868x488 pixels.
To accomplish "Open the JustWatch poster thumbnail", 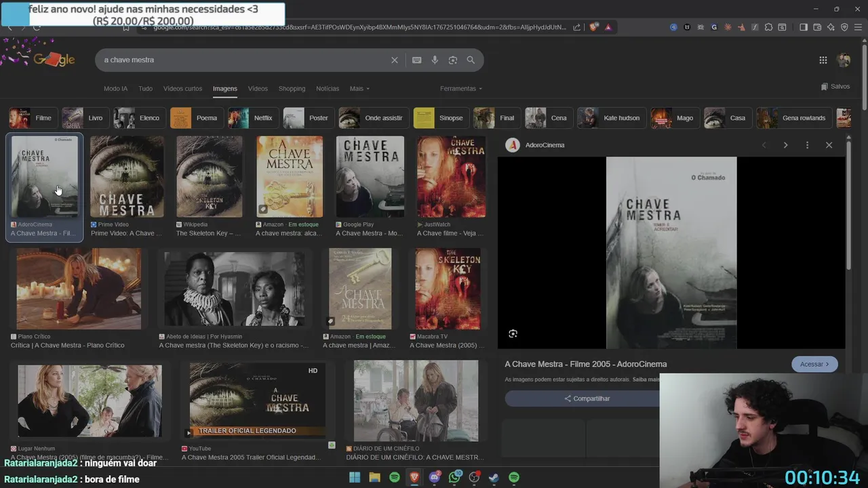I will coord(451,176).
